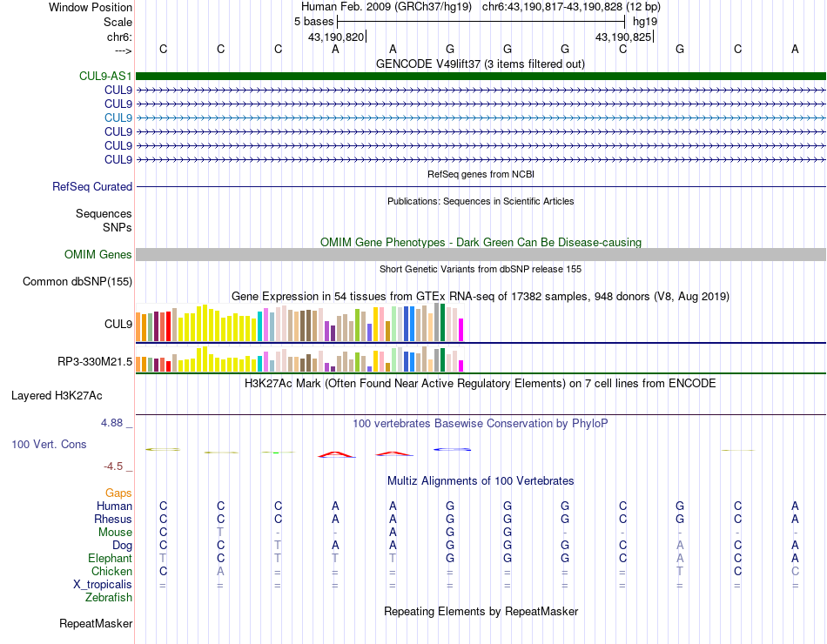Open the Multiz Alignments of 100 Vertebrates title
The height and width of the screenshot is (644, 827).
[x=481, y=481]
